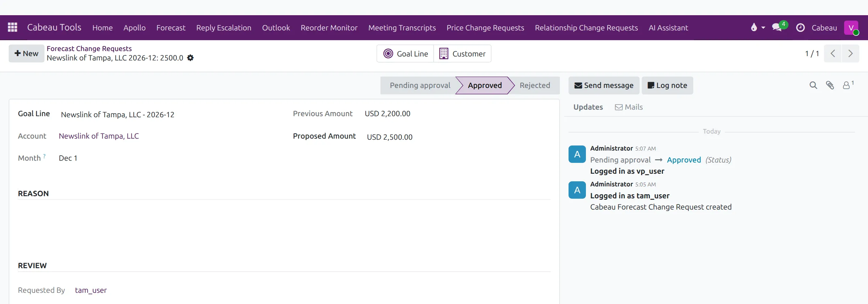The image size is (868, 304).
Task: Open attachments paperclip icon
Action: pos(830,85)
